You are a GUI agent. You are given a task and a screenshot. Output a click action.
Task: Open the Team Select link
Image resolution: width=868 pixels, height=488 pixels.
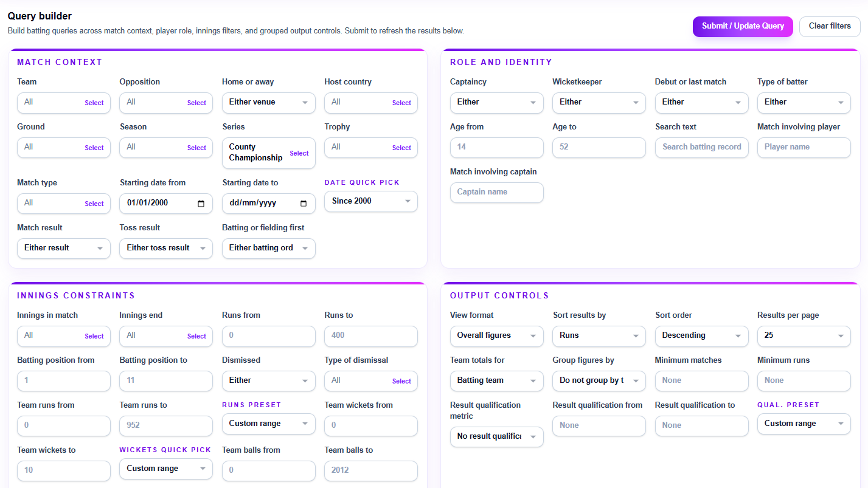pos(94,103)
